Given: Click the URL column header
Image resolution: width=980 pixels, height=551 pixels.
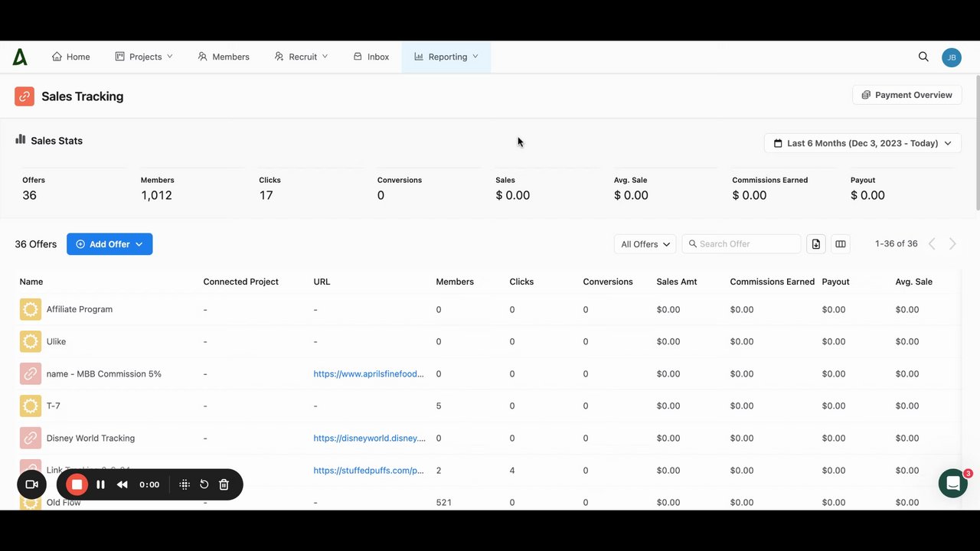Looking at the screenshot, I should [x=322, y=282].
